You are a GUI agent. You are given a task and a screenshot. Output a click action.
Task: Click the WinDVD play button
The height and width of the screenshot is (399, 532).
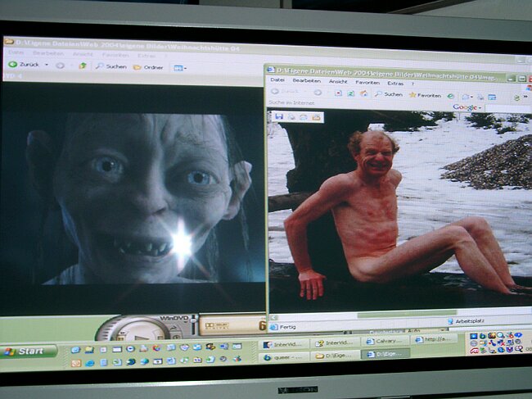140,337
